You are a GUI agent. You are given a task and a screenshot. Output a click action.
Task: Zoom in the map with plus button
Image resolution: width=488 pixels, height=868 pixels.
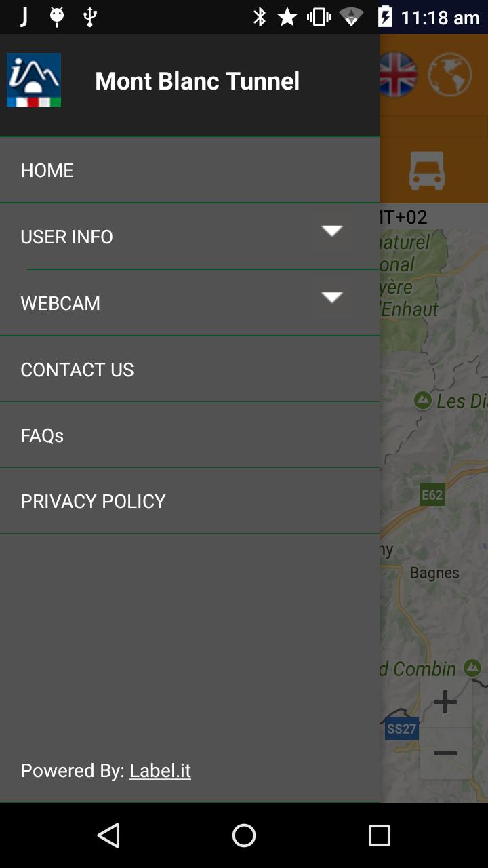445,702
